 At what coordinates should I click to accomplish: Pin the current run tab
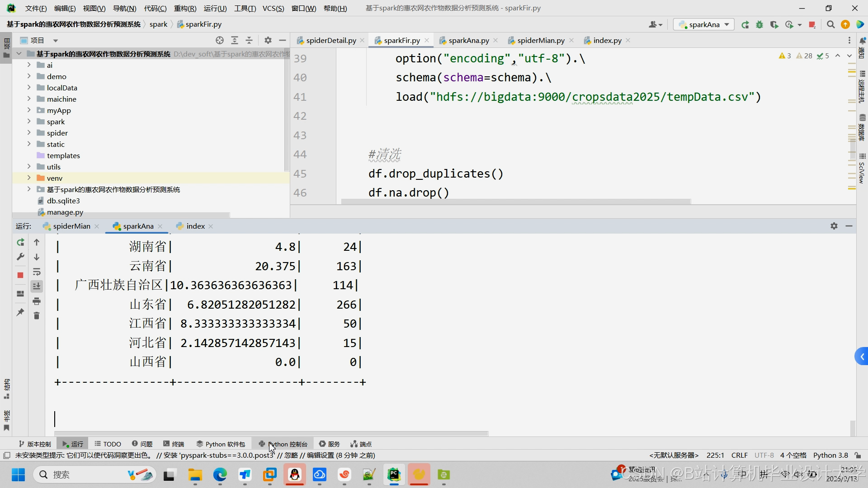point(20,312)
